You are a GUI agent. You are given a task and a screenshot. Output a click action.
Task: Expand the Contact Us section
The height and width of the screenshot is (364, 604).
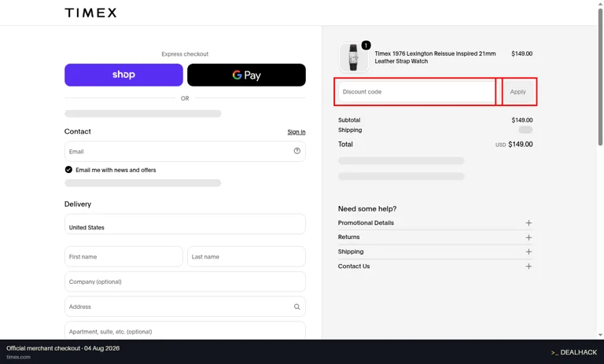click(435, 267)
